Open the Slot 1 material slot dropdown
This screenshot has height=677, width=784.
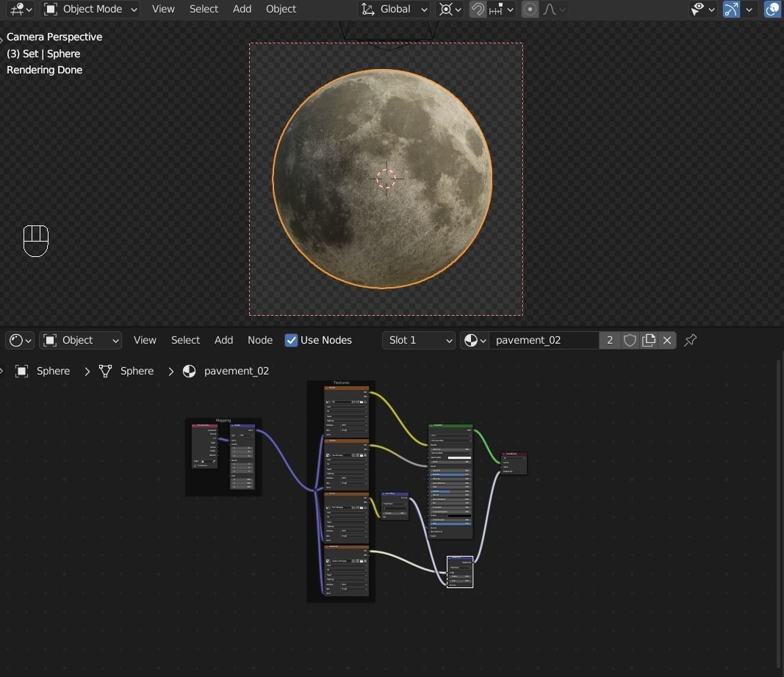coord(419,340)
